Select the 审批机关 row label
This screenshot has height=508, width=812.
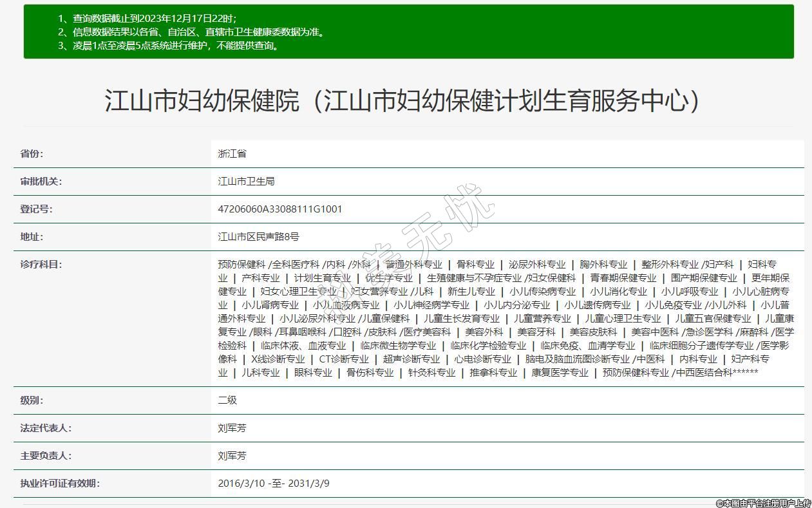(x=41, y=182)
